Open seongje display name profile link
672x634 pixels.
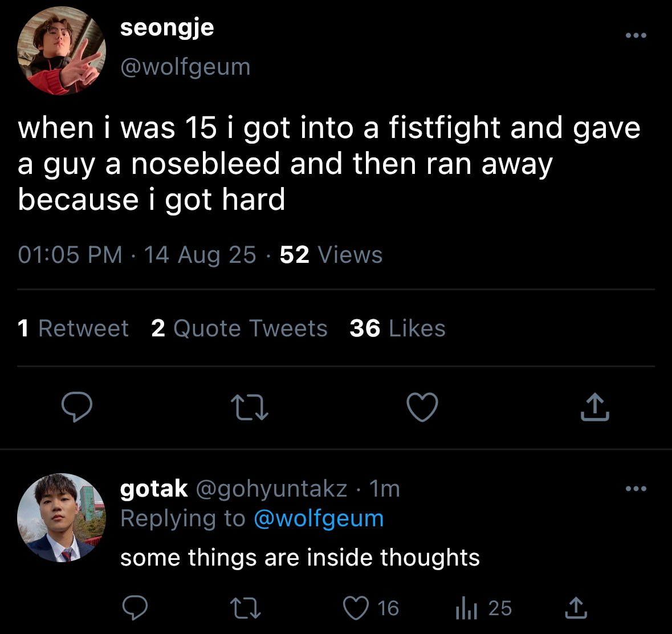[x=167, y=27]
